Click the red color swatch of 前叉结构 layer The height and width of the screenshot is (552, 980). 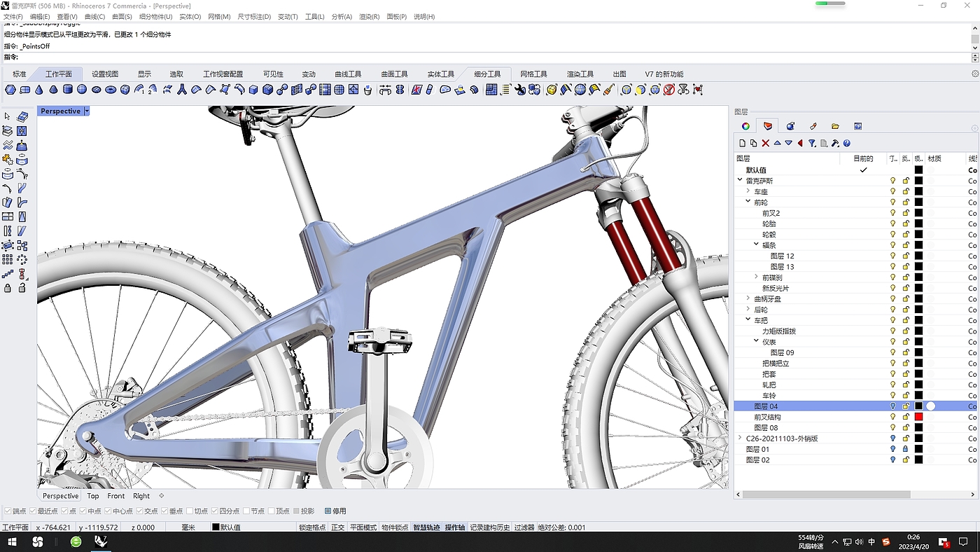(x=918, y=417)
